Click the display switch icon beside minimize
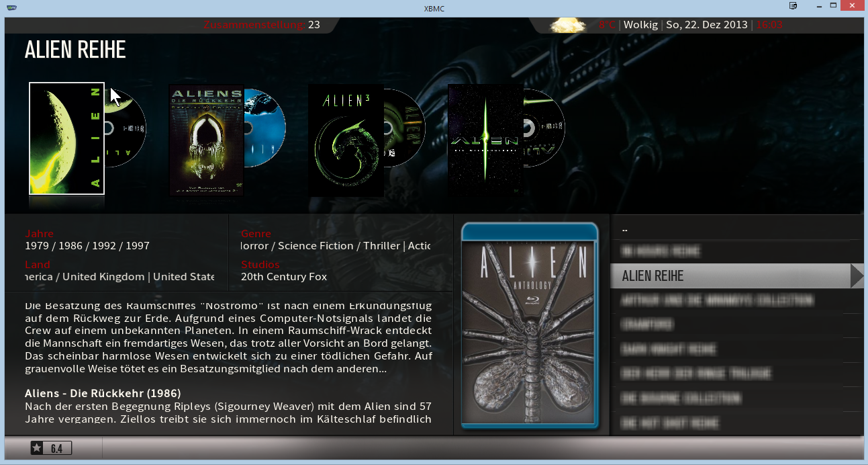Viewport: 868px width, 465px height. coord(793,6)
